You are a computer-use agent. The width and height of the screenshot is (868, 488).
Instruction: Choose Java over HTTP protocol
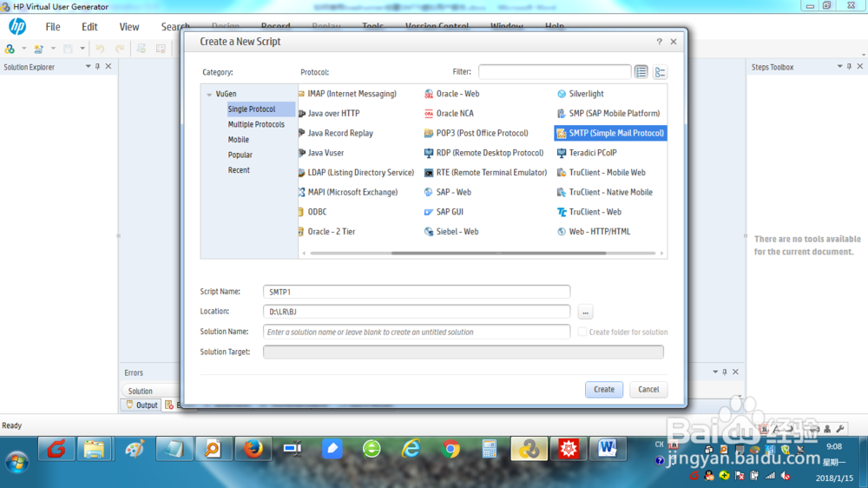tap(329, 114)
